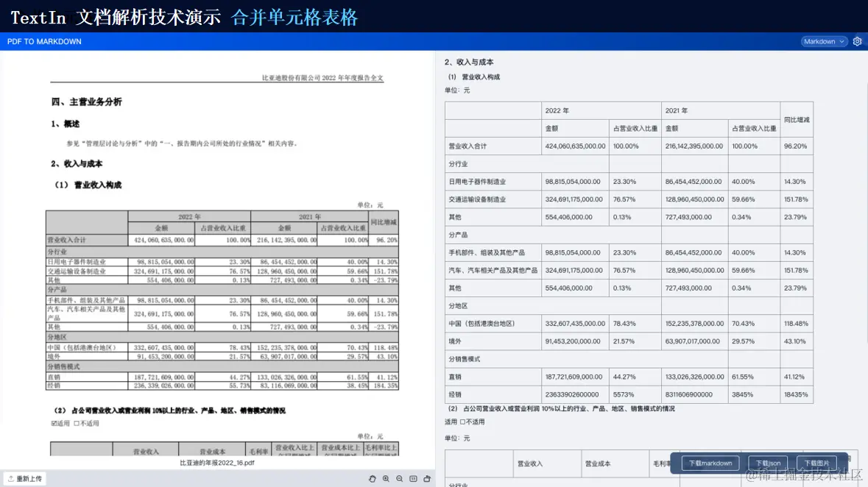Zoom out of the PDF preview
The image size is (868, 487).
(400, 479)
